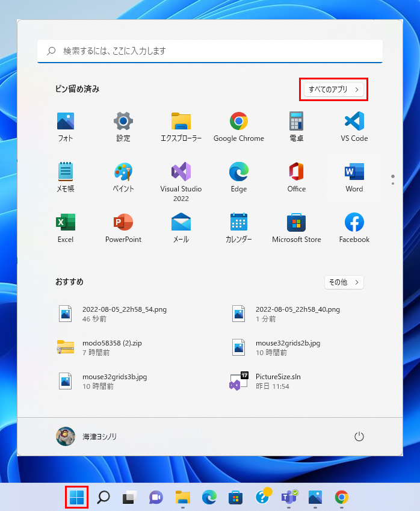Image resolution: width=420 pixels, height=511 pixels.
Task: Open Photos from the taskbar
Action: 315,497
